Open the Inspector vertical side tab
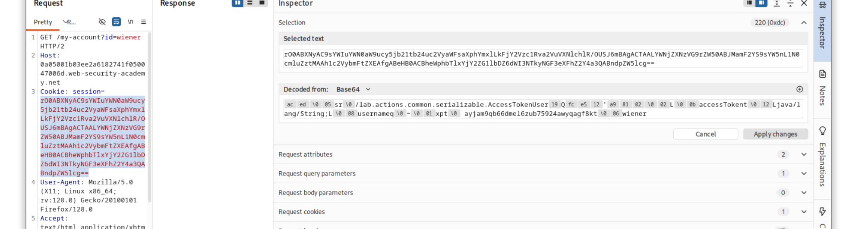Viewport: 868px width, 229px height. (x=822, y=26)
